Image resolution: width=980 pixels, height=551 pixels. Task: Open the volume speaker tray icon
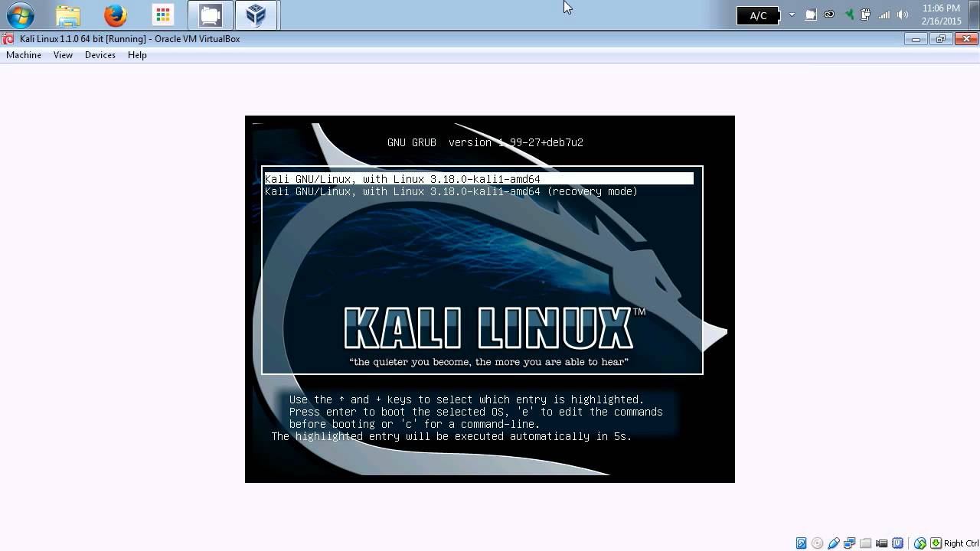903,15
